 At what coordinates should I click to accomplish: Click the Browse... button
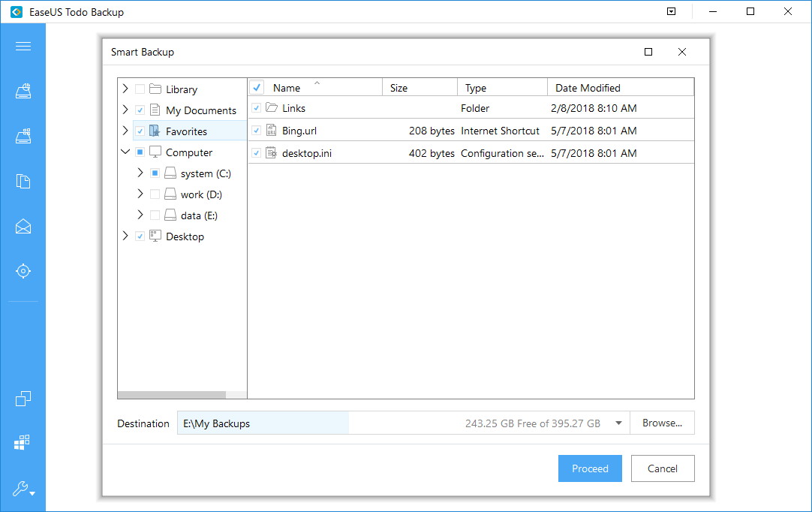(662, 423)
